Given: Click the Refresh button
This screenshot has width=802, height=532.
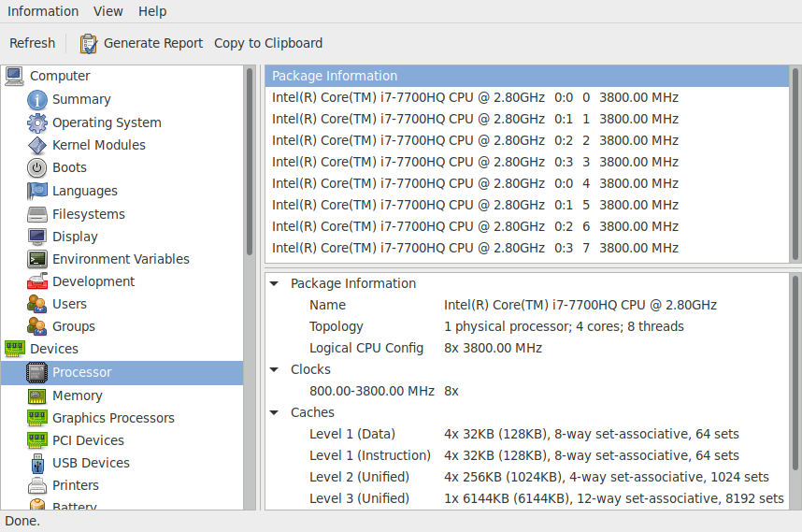Looking at the screenshot, I should (x=32, y=43).
